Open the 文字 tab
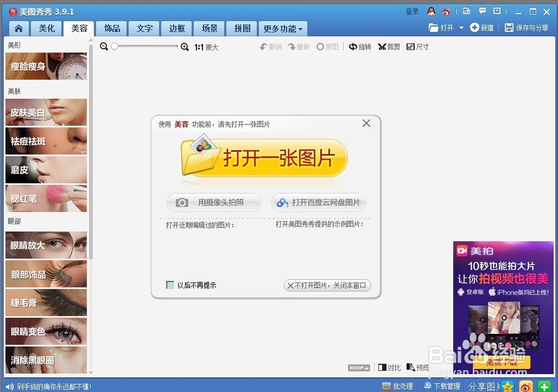Image resolution: width=558 pixels, height=392 pixels. [x=145, y=28]
